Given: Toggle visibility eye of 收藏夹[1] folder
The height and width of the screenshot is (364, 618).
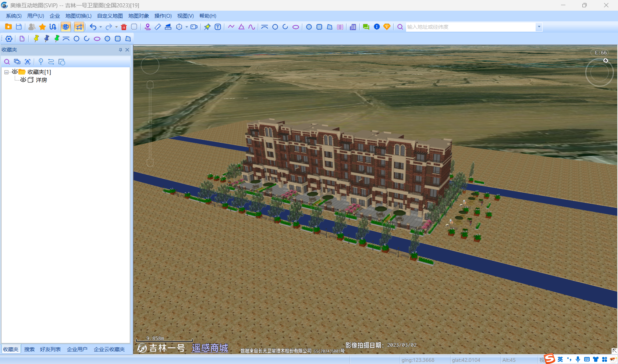Looking at the screenshot, I should (15, 72).
